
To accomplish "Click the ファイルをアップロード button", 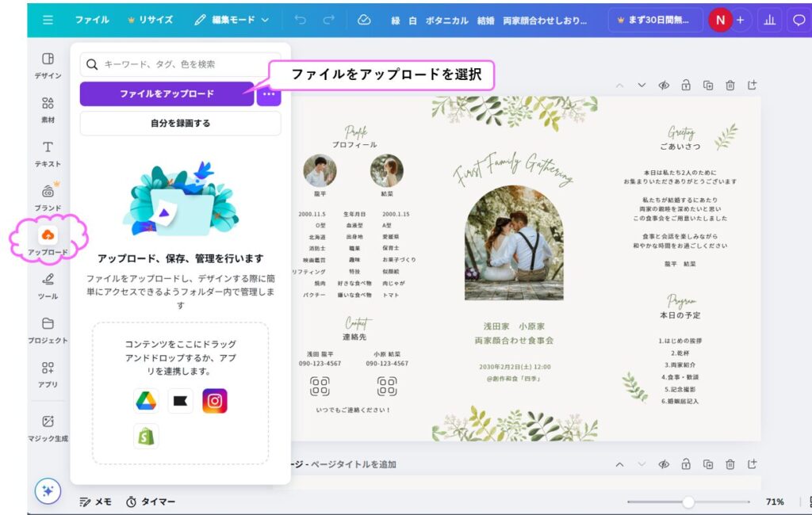I will tap(167, 93).
